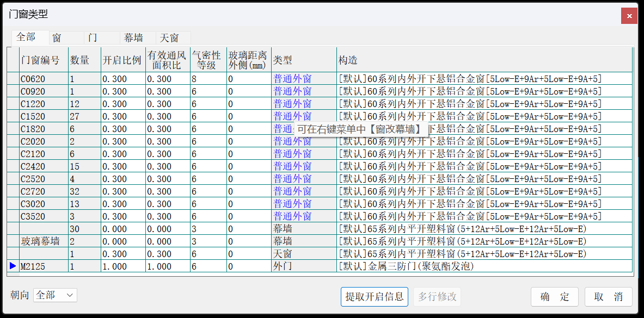
Task: Expand the 朝向 dropdown
Action: pyautogui.click(x=55, y=295)
